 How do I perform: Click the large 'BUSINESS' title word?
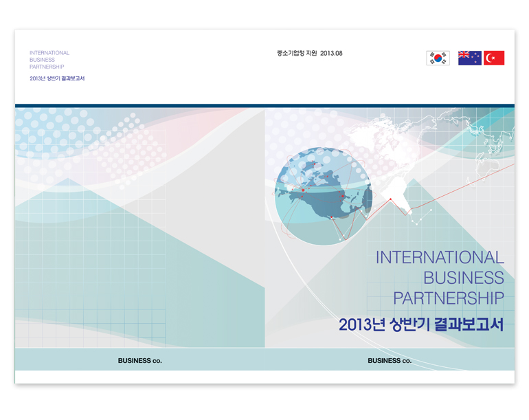[464, 278]
